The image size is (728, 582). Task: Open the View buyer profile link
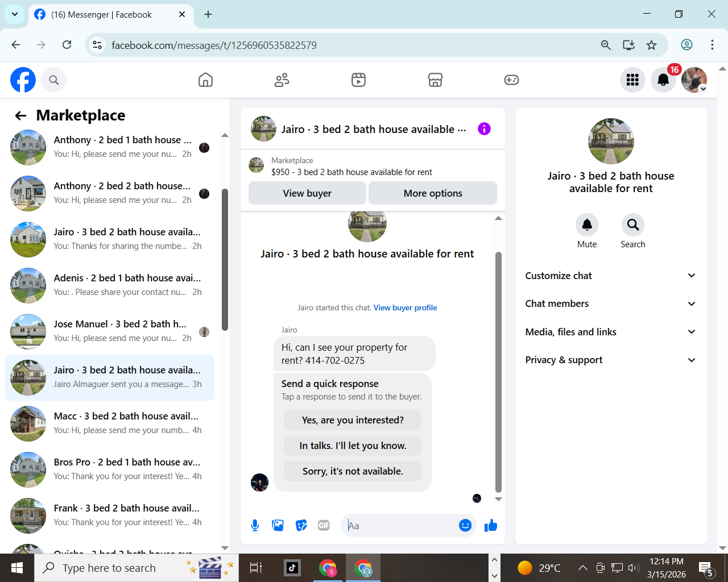(406, 307)
